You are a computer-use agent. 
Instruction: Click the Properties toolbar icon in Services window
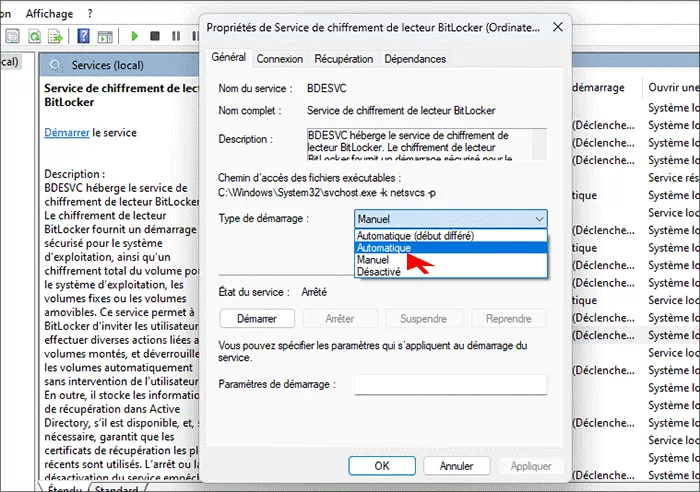(12, 36)
